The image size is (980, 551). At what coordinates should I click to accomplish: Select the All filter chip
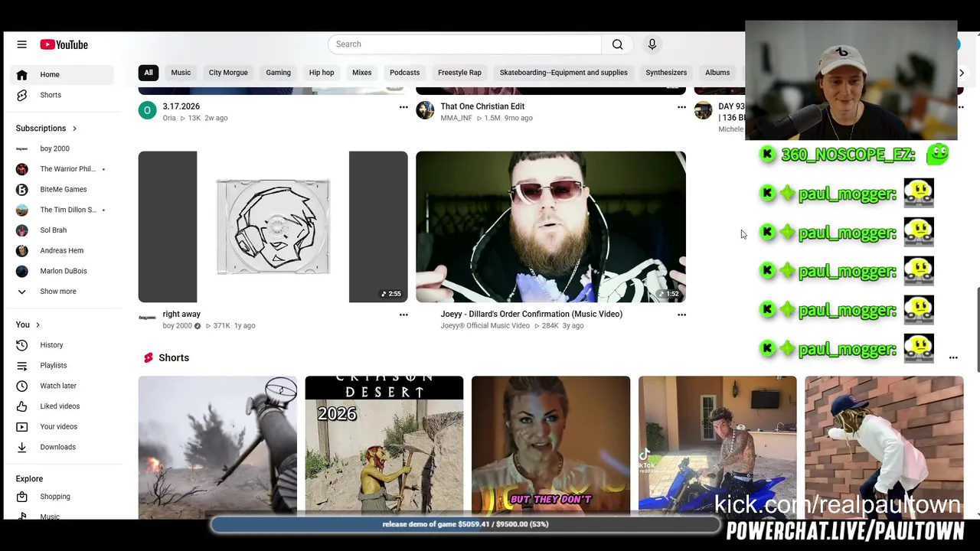click(x=149, y=73)
